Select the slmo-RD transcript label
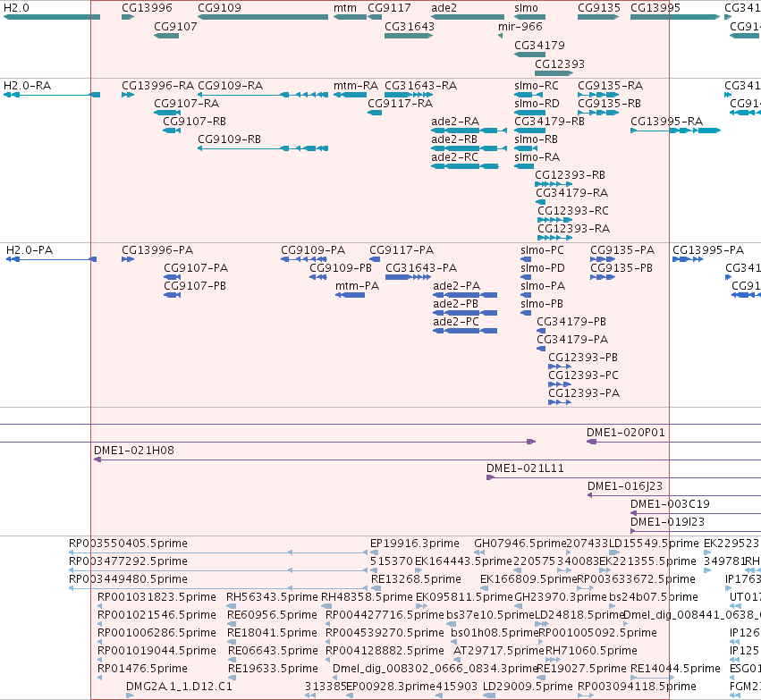761x700 pixels. pos(537,104)
